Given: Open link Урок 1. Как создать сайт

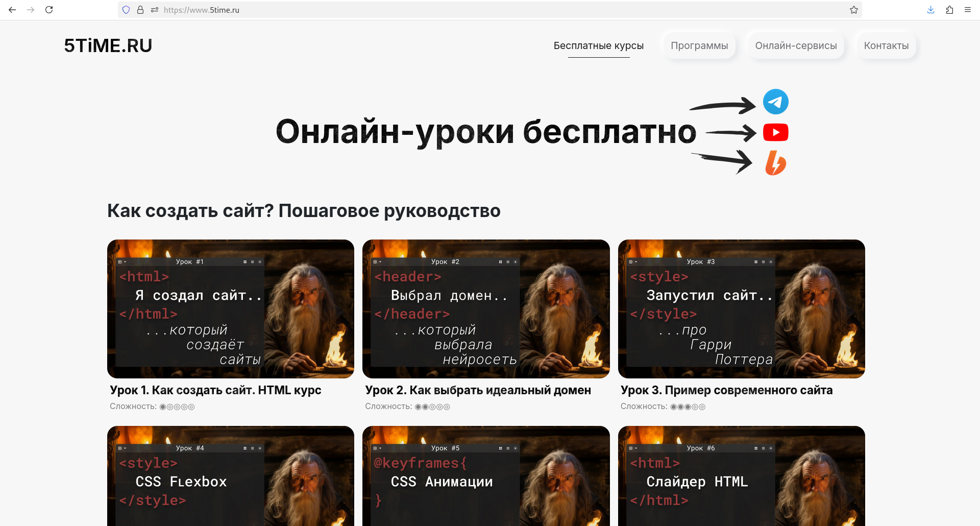Looking at the screenshot, I should coord(215,390).
